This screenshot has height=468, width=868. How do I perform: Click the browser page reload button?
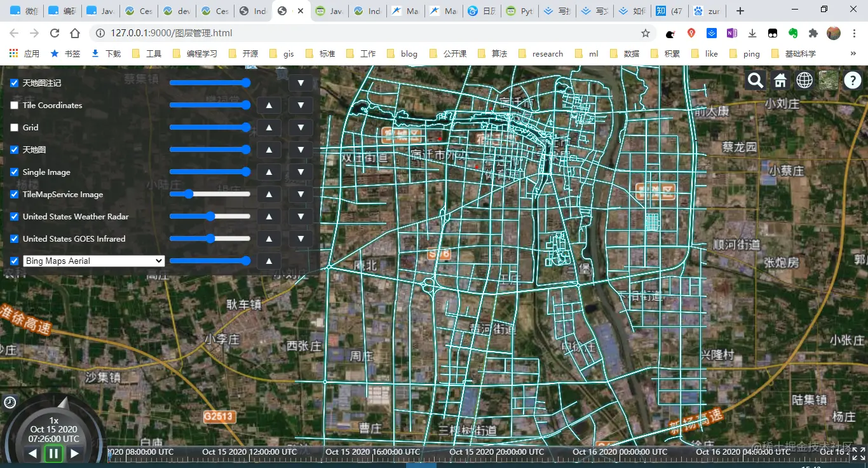[x=54, y=33]
